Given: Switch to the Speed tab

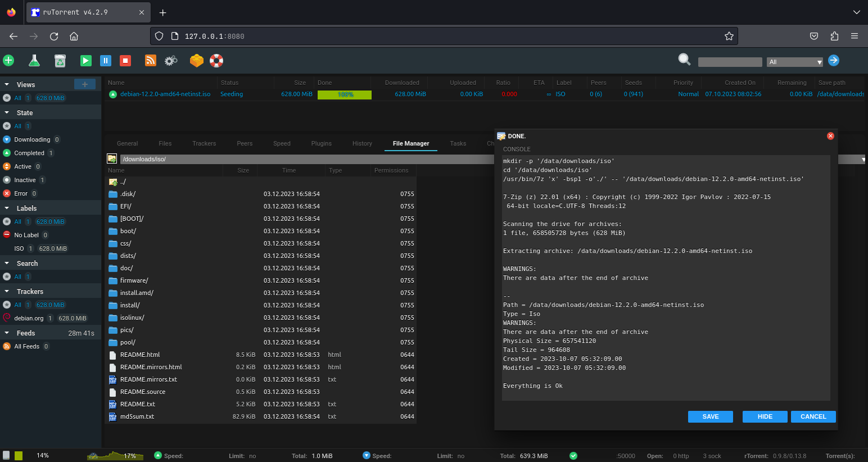Looking at the screenshot, I should click(x=282, y=143).
